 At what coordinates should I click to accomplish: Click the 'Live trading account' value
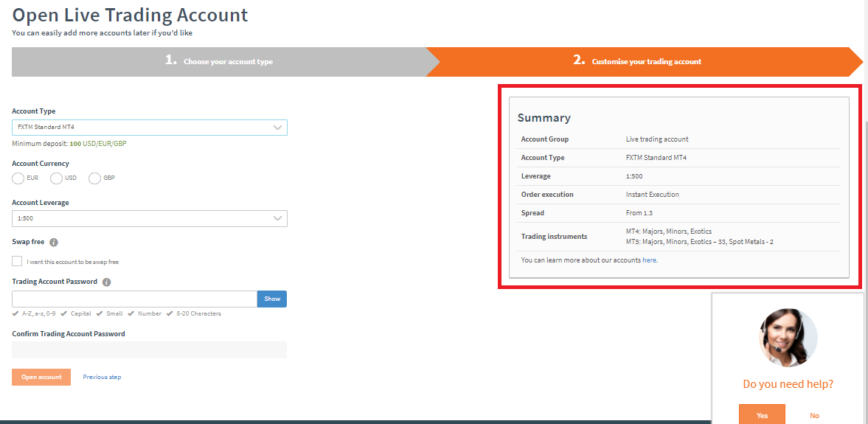click(657, 139)
